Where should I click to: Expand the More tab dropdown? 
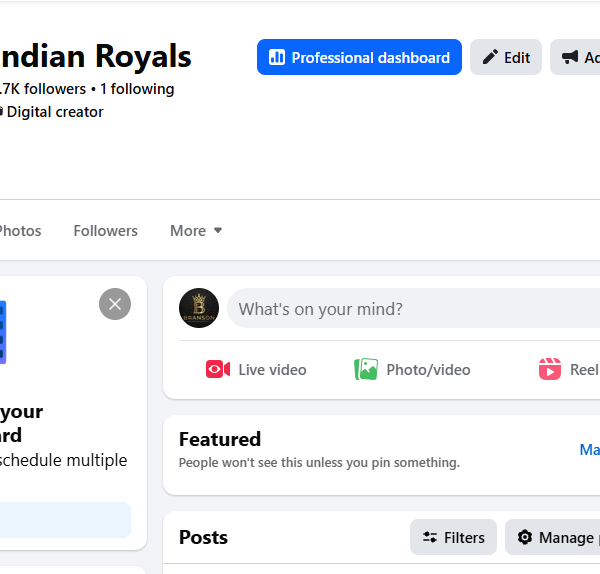196,231
